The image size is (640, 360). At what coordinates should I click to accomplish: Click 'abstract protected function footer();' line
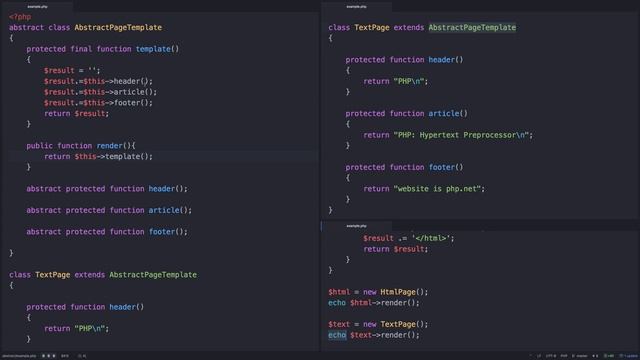pos(107,232)
